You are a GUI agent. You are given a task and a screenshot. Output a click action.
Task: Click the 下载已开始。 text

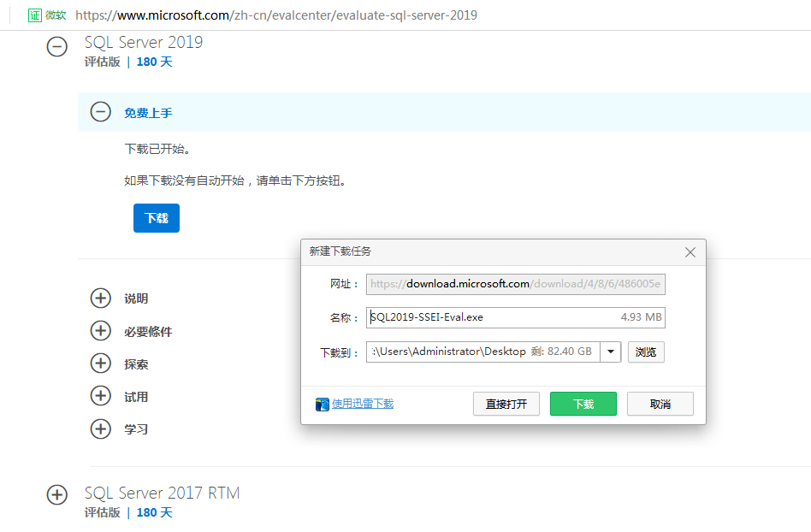point(157,149)
